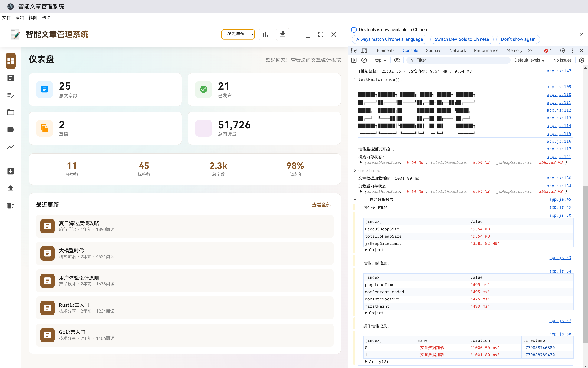The height and width of the screenshot is (368, 588).
Task: Switch to the Performance tab
Action: click(x=486, y=50)
